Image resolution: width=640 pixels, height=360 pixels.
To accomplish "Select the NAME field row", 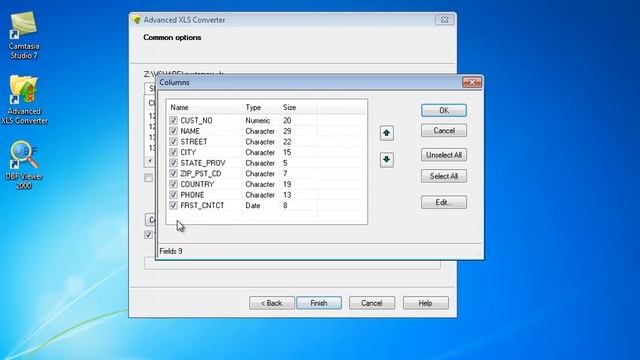I will [x=267, y=131].
